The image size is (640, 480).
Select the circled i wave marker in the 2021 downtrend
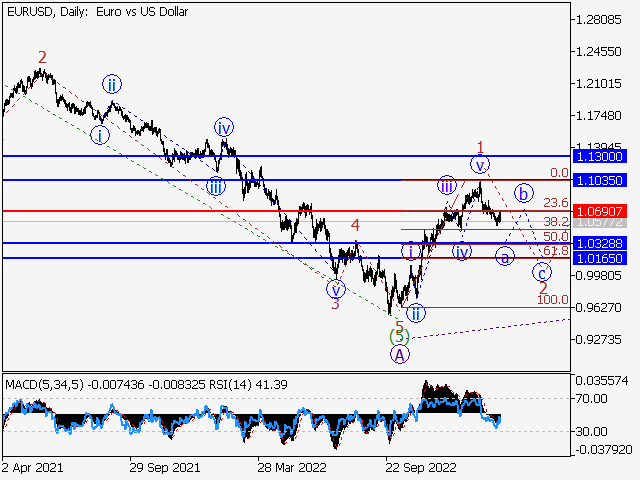pos(100,135)
